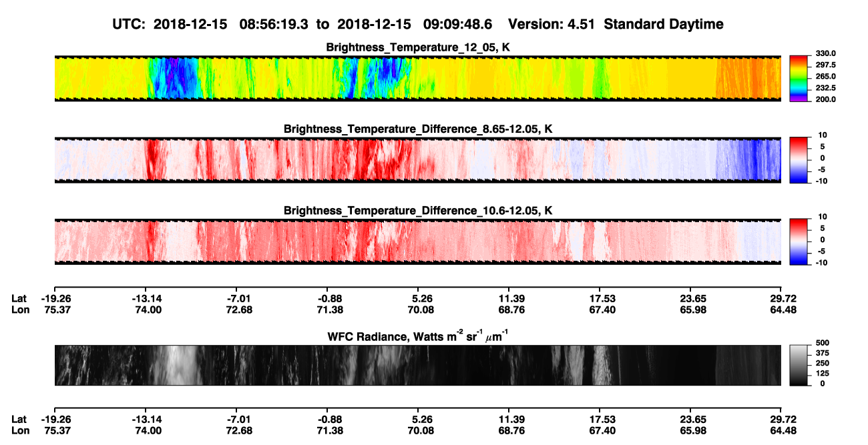Click longitude 75.37 on the bottom axis

(57, 430)
